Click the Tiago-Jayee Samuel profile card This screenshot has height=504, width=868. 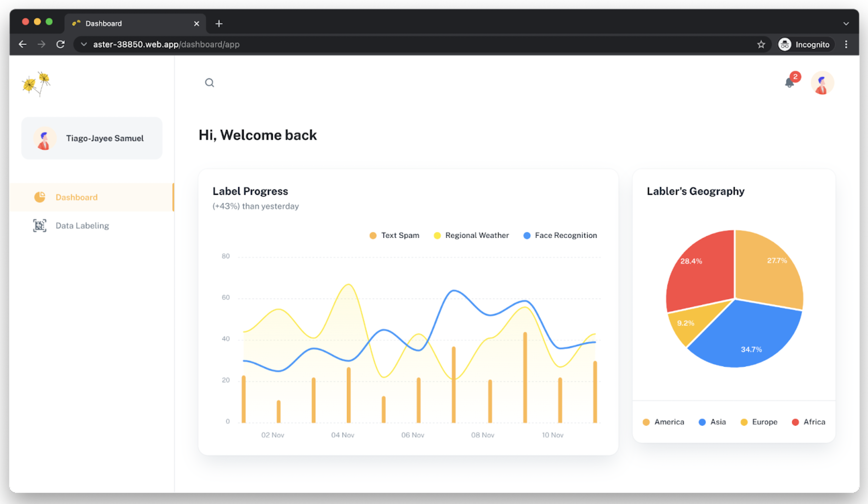tap(92, 138)
